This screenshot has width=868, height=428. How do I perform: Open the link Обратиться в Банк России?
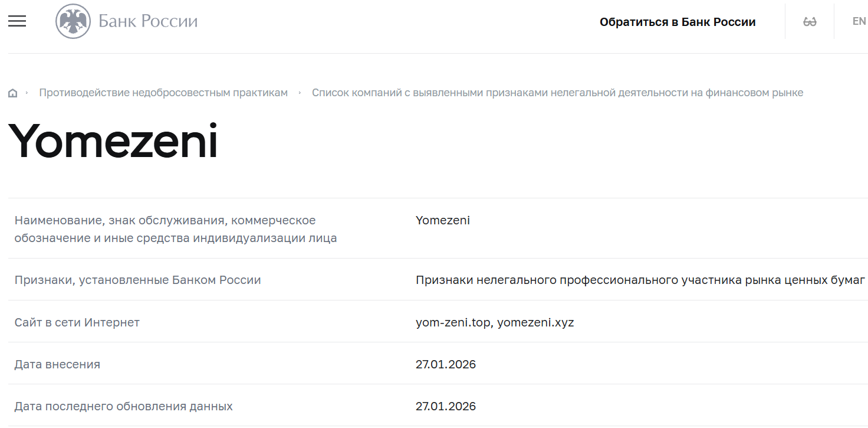[677, 21]
